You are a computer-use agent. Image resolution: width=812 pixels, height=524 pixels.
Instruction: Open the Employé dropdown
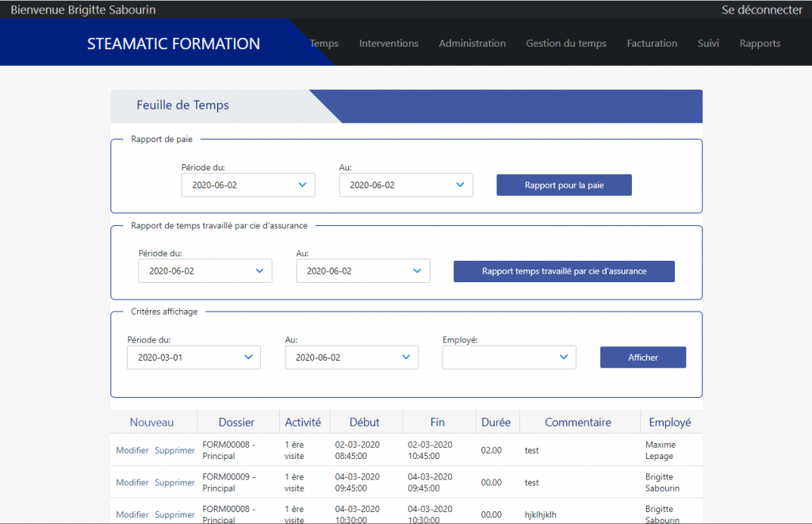pyautogui.click(x=509, y=358)
